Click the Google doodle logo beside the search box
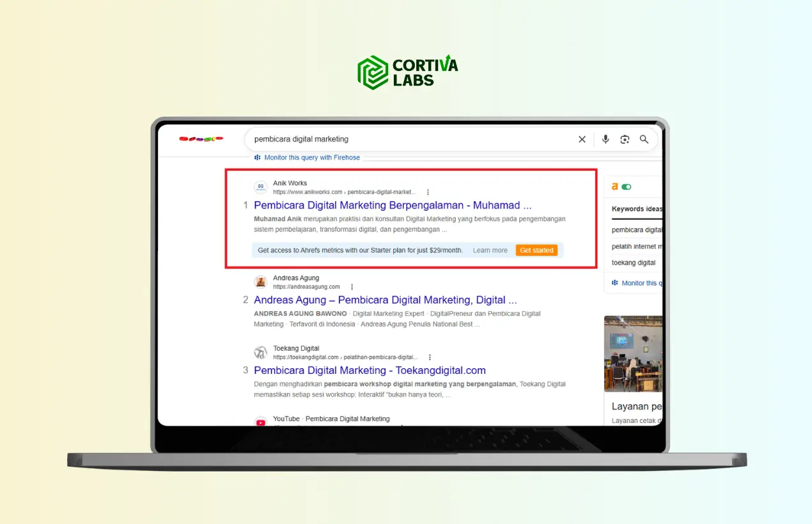812x524 pixels. pos(201,139)
